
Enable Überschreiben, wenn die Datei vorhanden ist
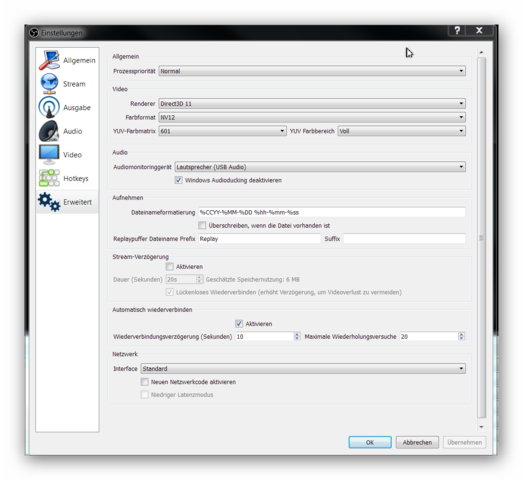pos(202,225)
